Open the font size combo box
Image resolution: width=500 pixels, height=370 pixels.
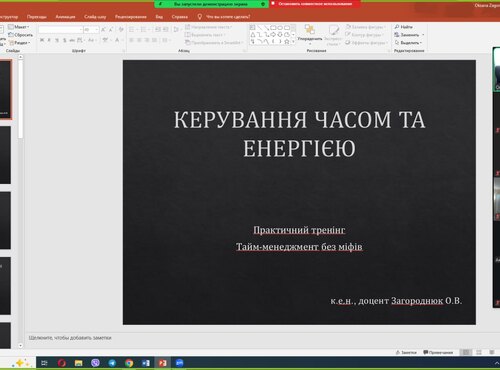[91, 30]
